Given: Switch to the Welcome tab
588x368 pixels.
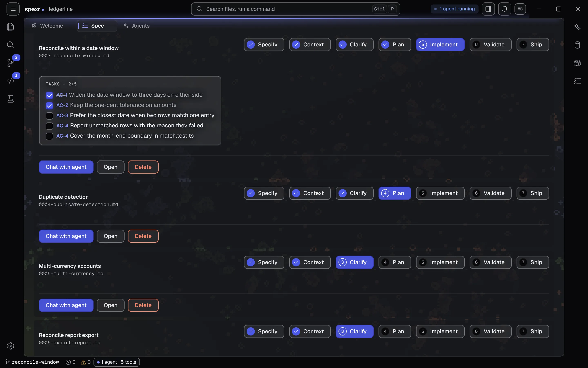Looking at the screenshot, I should point(48,26).
